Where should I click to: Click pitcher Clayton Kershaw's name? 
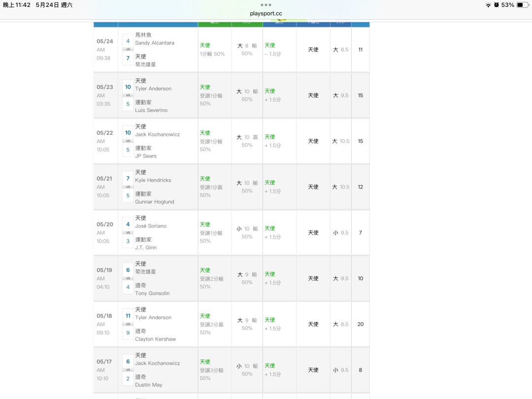click(155, 339)
